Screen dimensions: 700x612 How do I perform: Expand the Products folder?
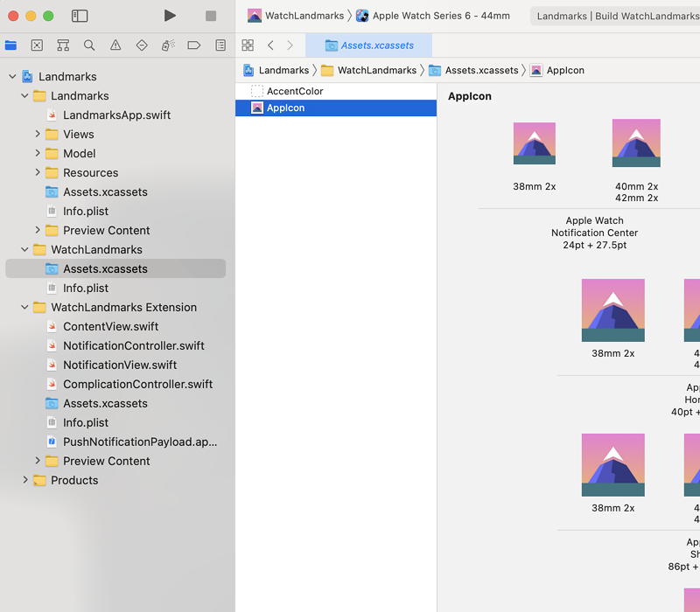[x=25, y=479]
